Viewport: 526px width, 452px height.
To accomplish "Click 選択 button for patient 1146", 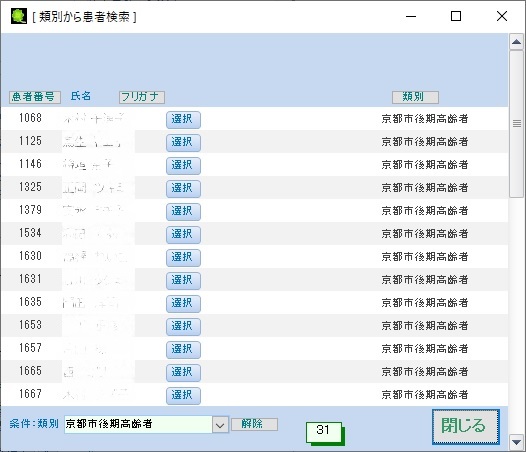I will pos(183,166).
